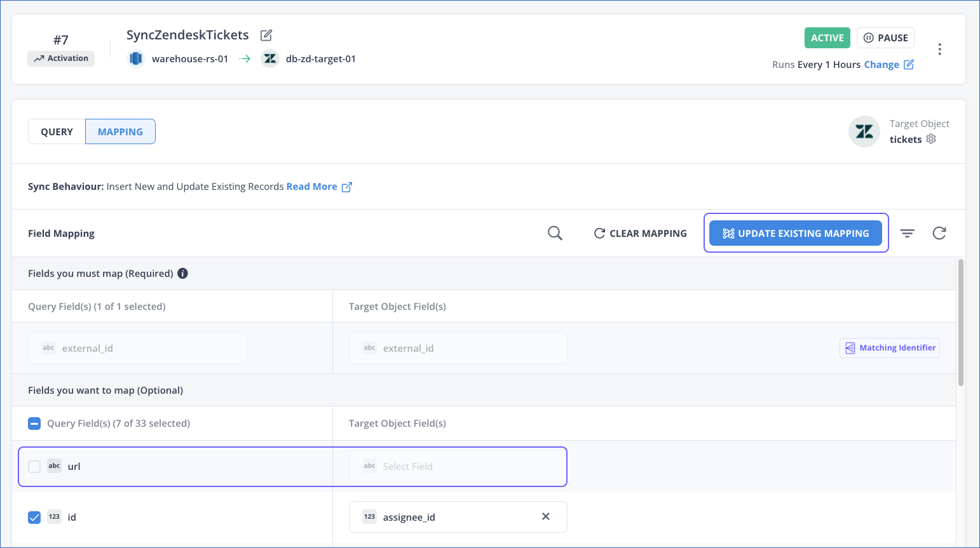Toggle the select-all optional query fields checkbox

35,424
